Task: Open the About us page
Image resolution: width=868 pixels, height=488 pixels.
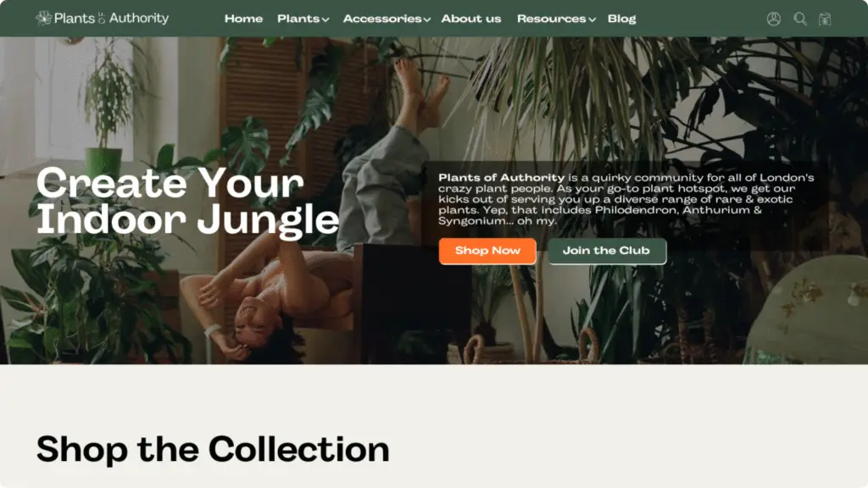Action: point(471,19)
